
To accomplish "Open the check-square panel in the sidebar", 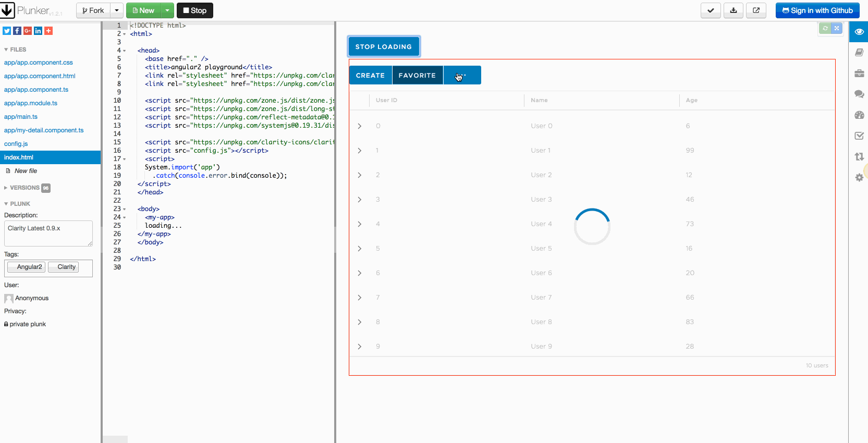I will tap(859, 136).
